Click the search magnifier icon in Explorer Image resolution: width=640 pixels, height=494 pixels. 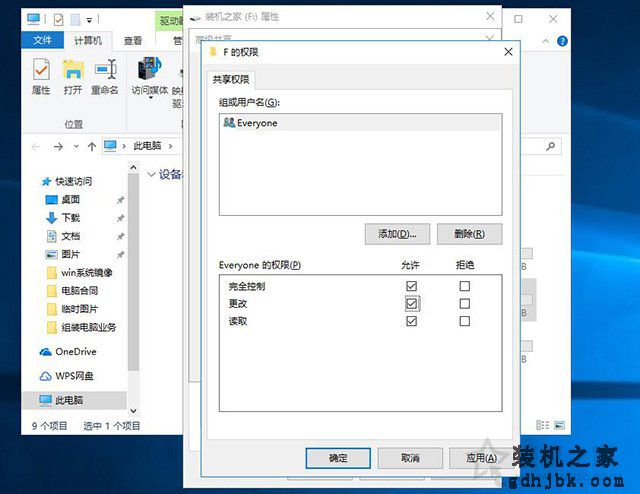(x=551, y=146)
